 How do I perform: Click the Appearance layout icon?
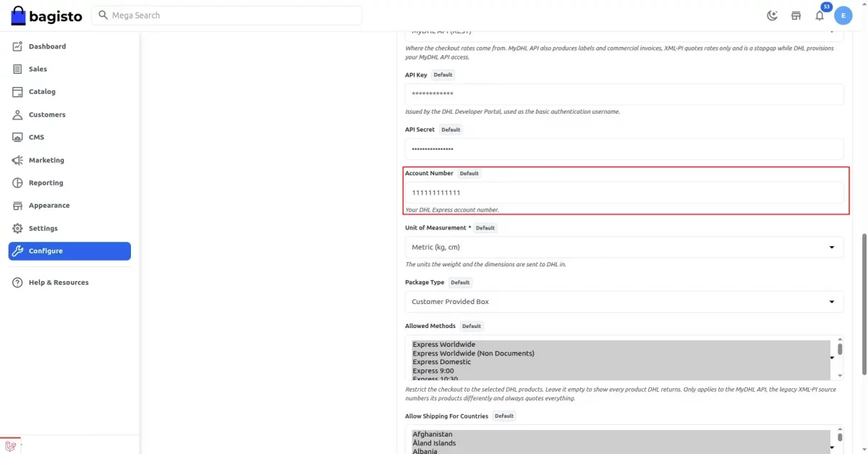tap(17, 206)
